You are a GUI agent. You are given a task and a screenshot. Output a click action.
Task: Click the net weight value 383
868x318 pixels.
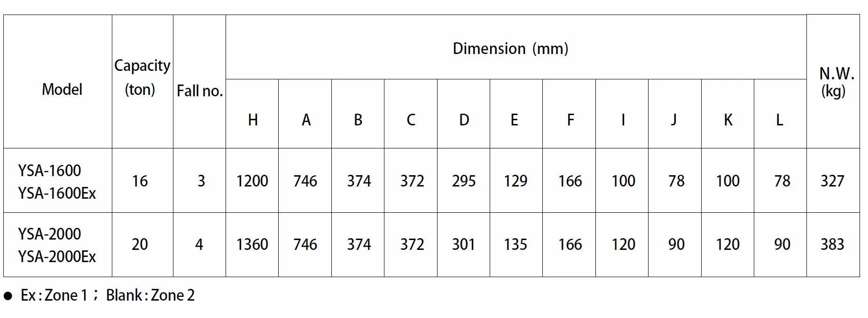point(832,244)
